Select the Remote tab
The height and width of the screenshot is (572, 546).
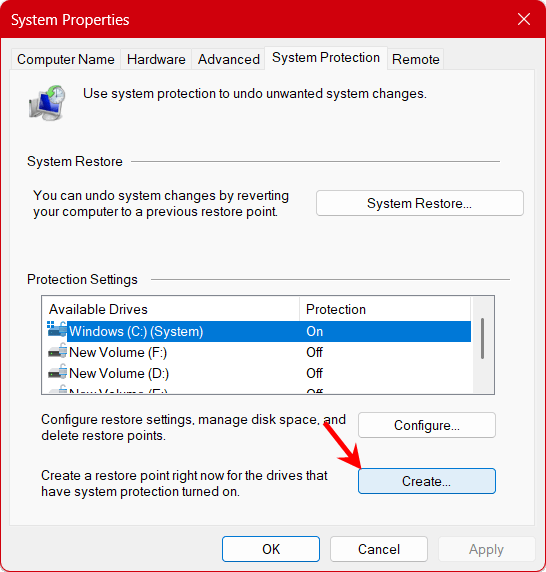(x=416, y=59)
